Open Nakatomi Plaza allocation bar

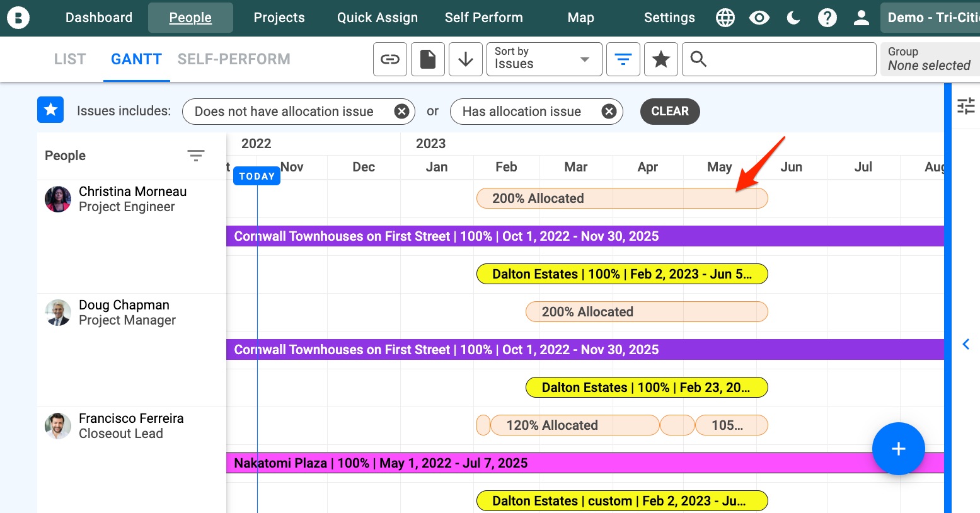(x=585, y=463)
